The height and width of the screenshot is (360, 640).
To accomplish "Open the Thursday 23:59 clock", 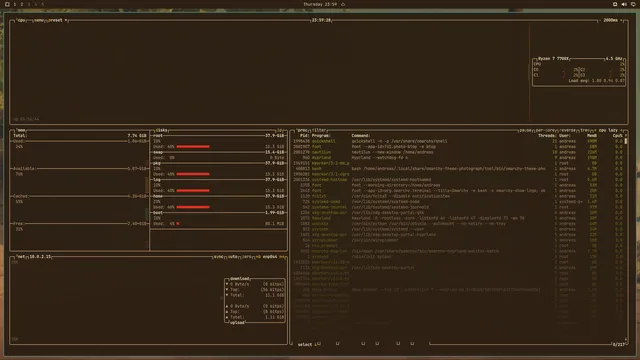I will 320,4.
